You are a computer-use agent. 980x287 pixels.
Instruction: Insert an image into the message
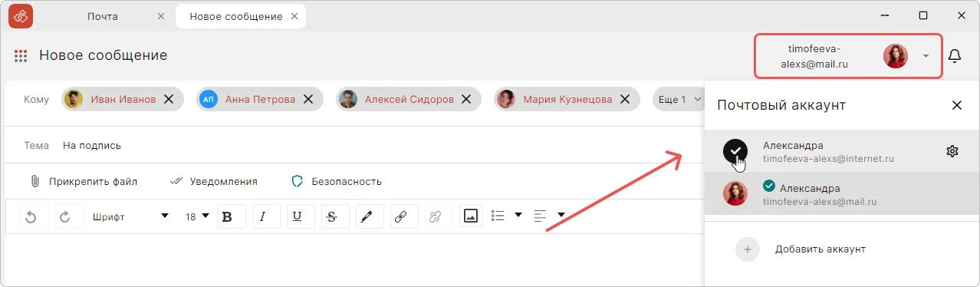[x=471, y=216]
